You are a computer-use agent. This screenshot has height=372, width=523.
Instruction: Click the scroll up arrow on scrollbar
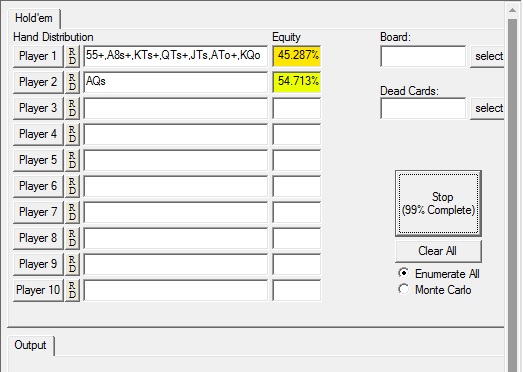coord(513,10)
